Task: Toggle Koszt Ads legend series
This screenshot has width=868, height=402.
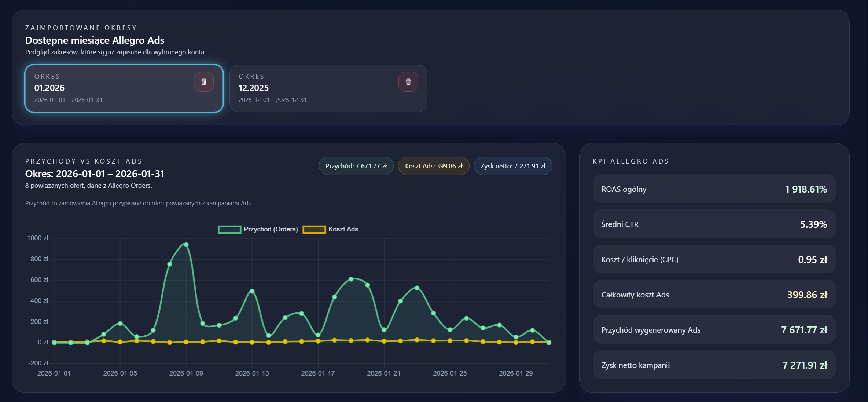Action: 343,229
